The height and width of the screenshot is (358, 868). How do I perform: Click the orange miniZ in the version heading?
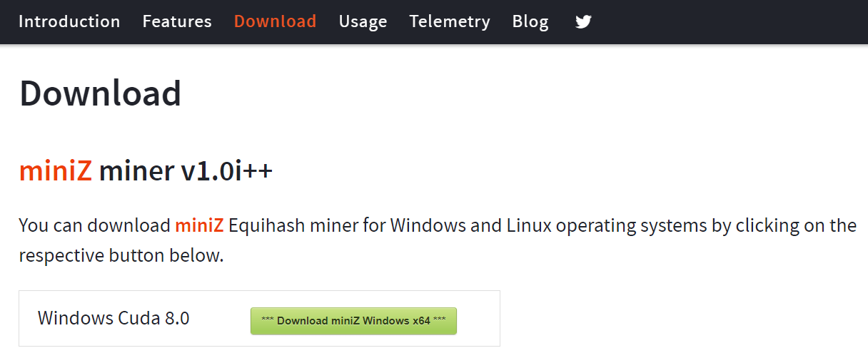coord(55,171)
